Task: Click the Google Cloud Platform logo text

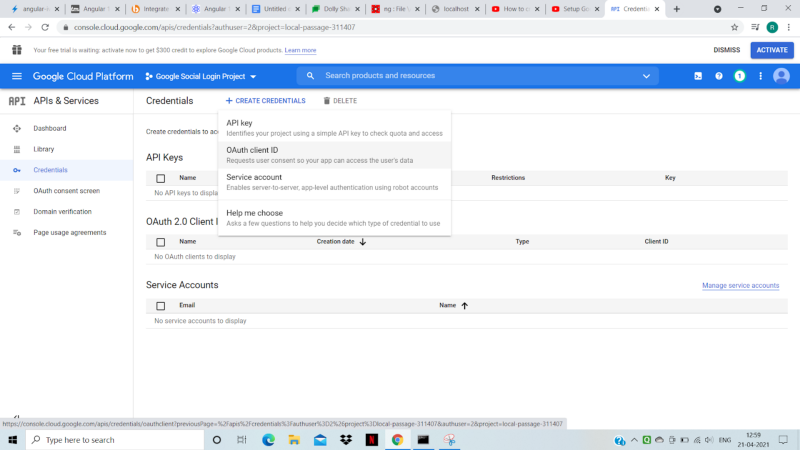Action: (83, 77)
